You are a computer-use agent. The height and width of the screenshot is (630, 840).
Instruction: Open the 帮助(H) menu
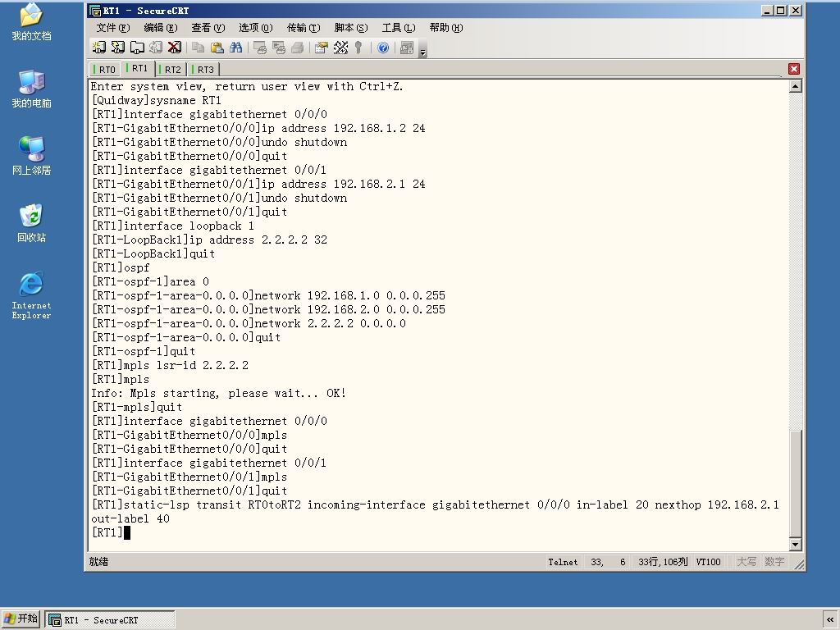tap(446, 28)
